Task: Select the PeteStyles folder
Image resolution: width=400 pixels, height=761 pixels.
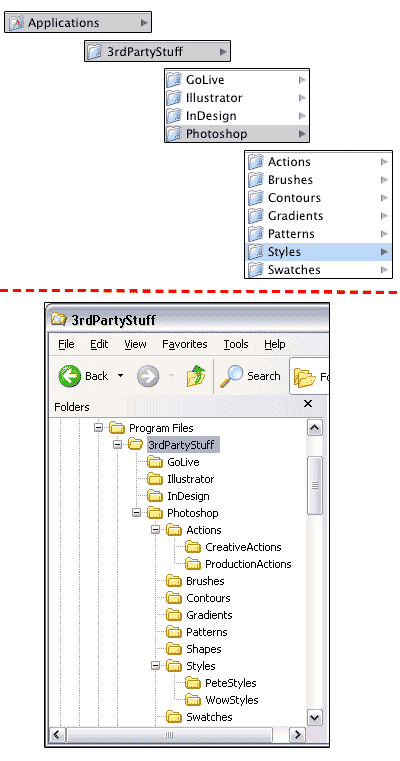Action: tap(231, 683)
